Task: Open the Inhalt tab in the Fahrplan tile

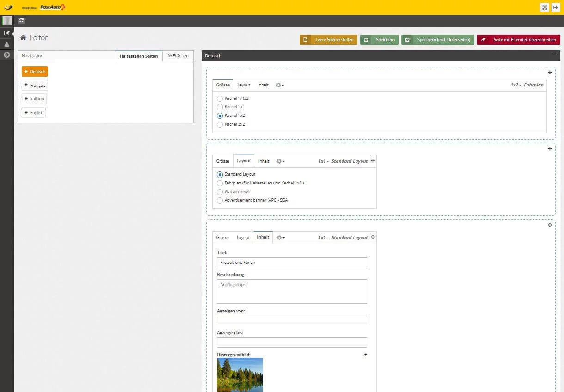Action: coord(263,85)
